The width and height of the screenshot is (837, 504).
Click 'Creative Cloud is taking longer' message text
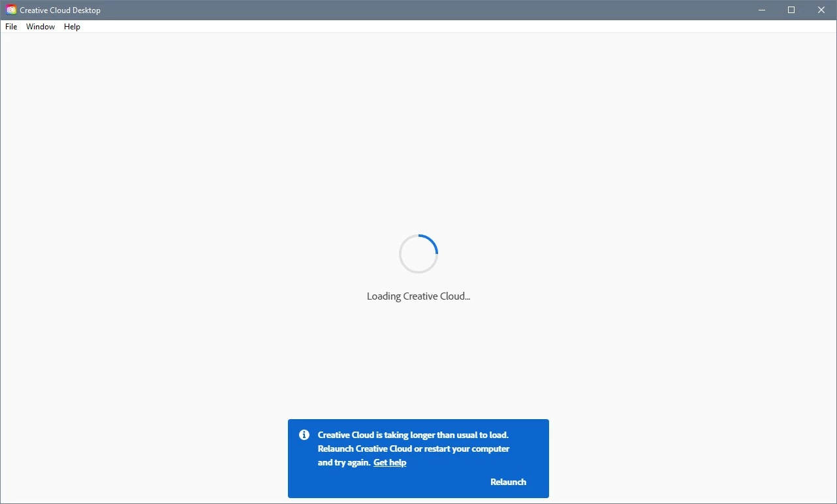pos(414,449)
